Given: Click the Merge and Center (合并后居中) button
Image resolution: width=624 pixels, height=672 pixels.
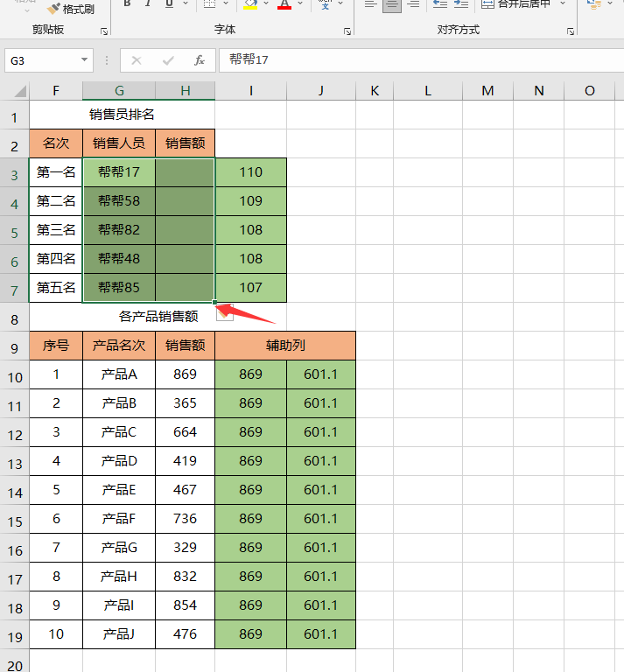Looking at the screenshot, I should (516, 4).
